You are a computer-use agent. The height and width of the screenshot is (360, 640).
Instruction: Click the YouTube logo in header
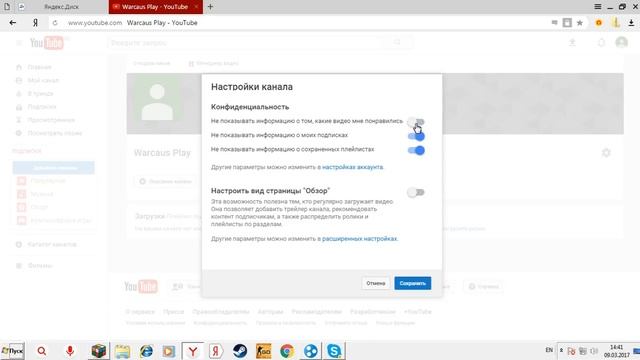point(47,42)
